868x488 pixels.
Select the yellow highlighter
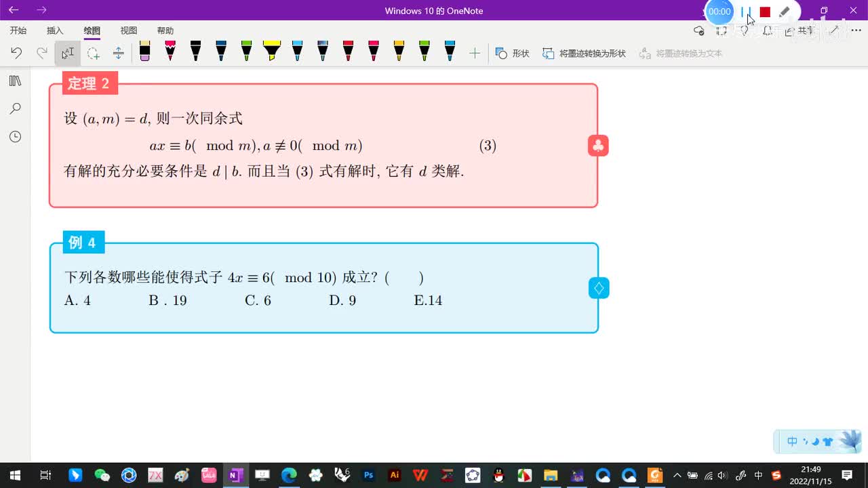click(271, 51)
